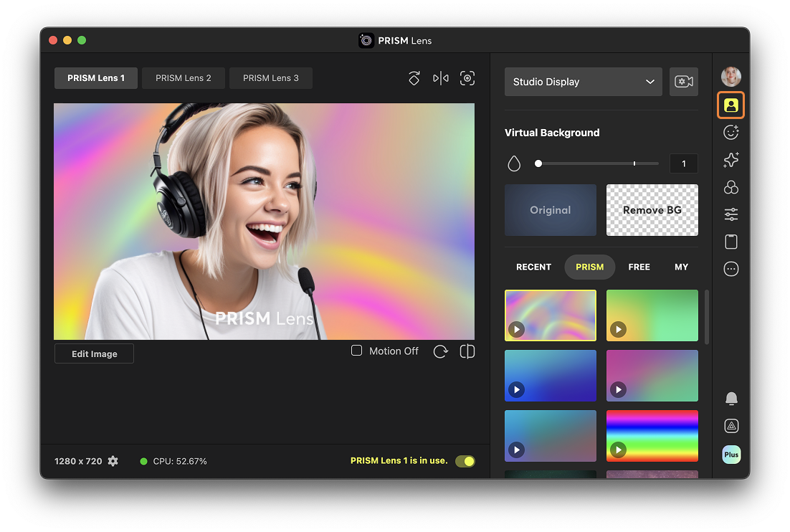Open the Studio Display camera dropdown
The height and width of the screenshot is (532, 790).
point(584,82)
